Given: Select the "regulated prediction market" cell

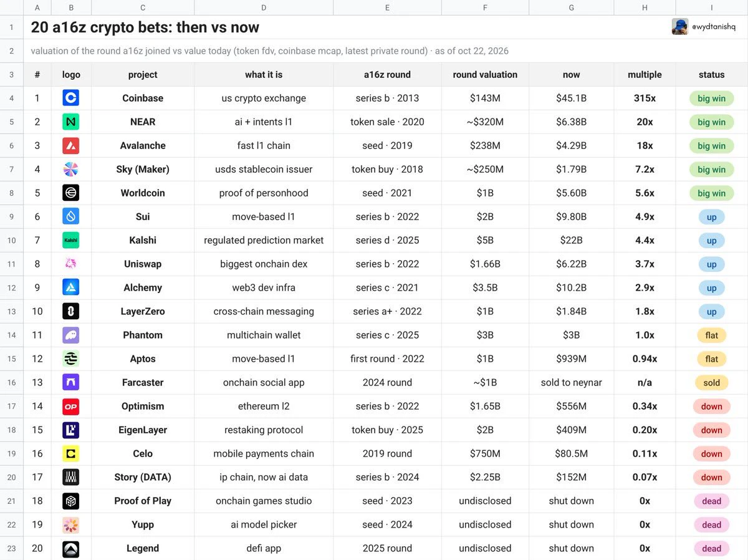Looking at the screenshot, I should coord(264,240).
